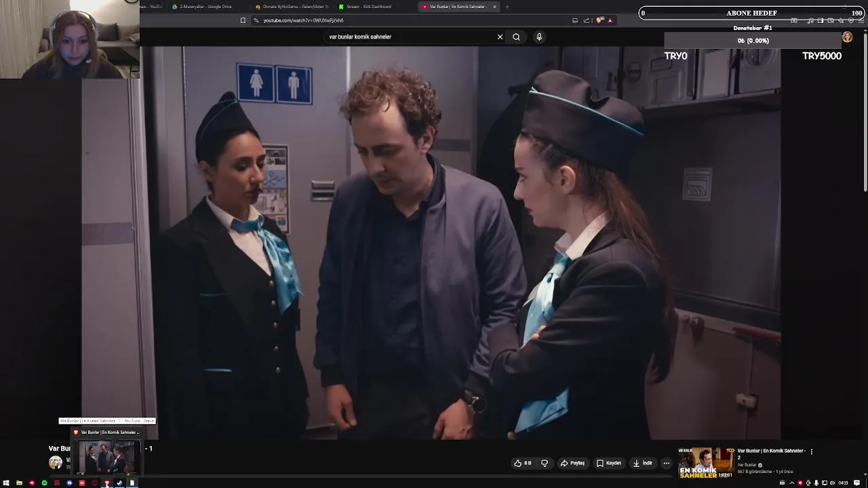Open more actions three-dot menu under video
The image size is (868, 488).
point(667,463)
